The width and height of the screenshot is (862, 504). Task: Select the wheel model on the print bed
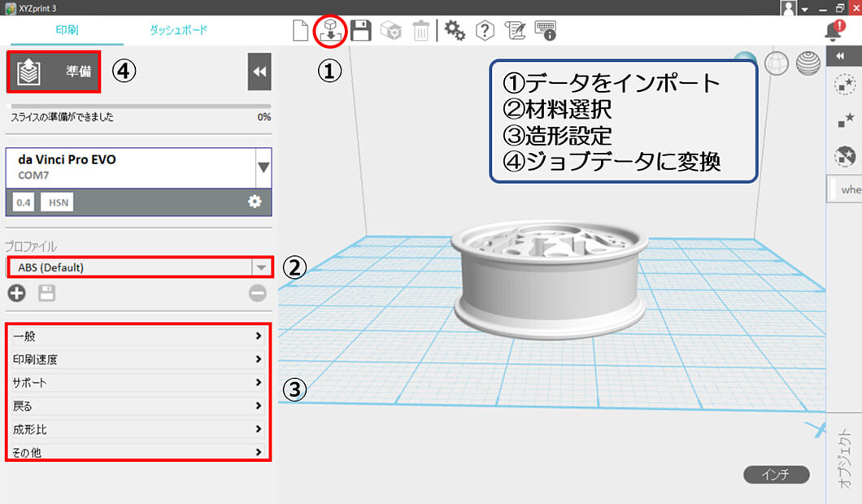click(x=550, y=280)
